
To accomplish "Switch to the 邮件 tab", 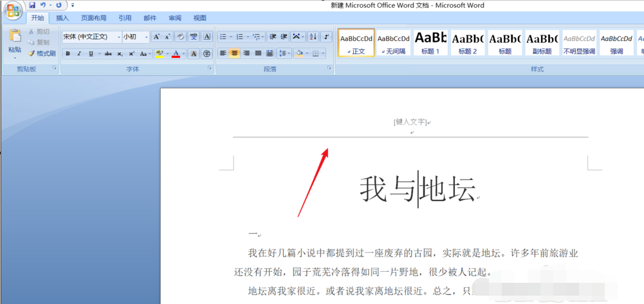I will click(150, 17).
